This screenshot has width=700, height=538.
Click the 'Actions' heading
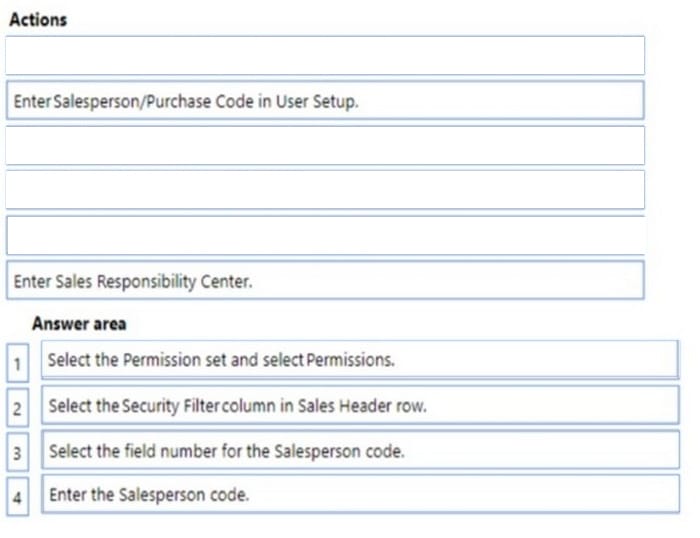pos(38,19)
